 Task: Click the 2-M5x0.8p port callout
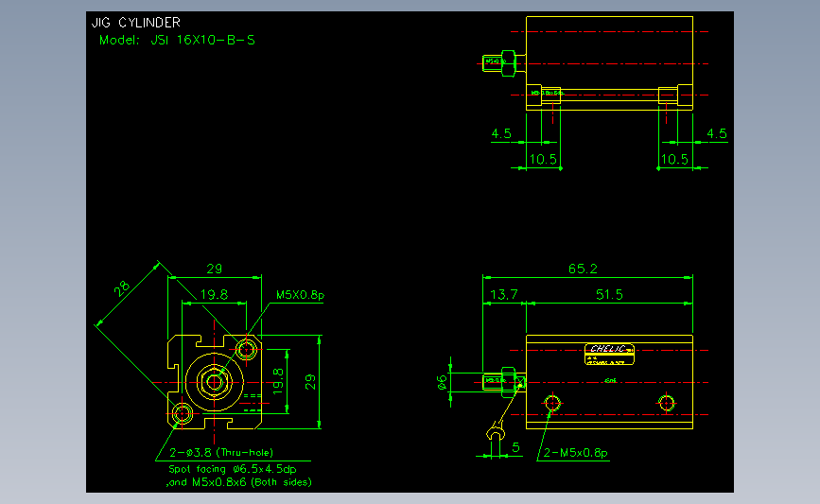(x=575, y=453)
